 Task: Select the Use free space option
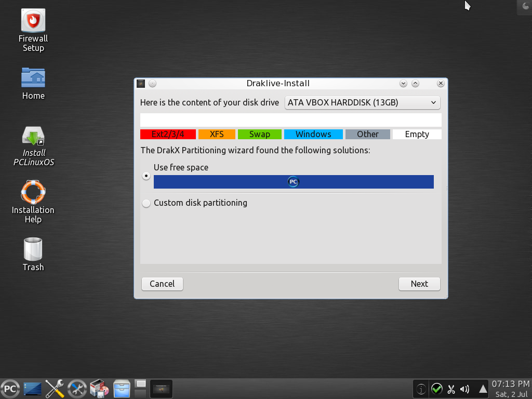[x=146, y=176]
